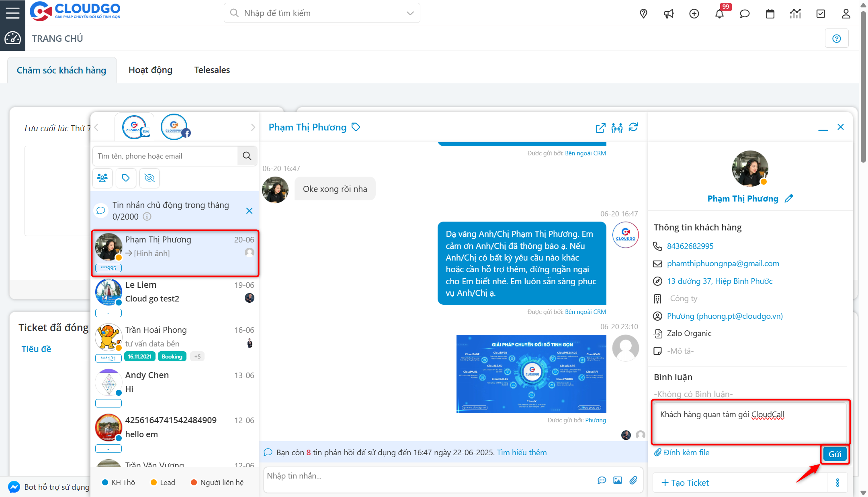This screenshot has width=868, height=497.
Task: Open the calendar icon in the top bar
Action: coord(770,13)
